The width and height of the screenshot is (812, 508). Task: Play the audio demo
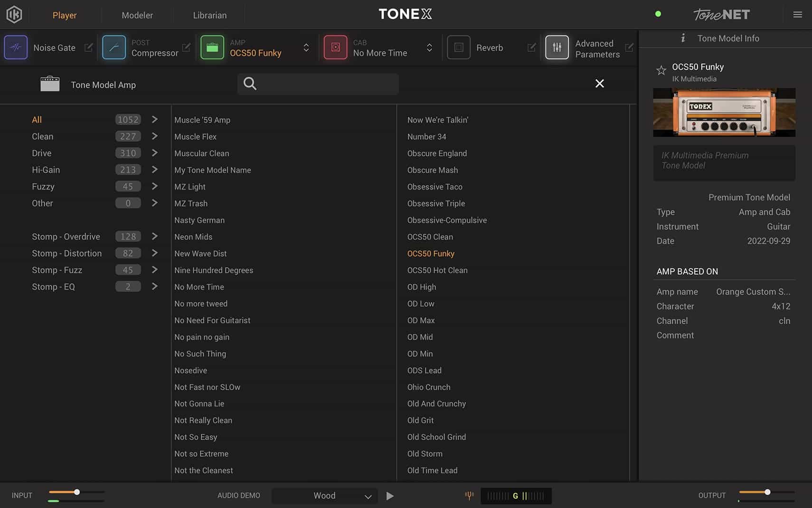coord(390,496)
